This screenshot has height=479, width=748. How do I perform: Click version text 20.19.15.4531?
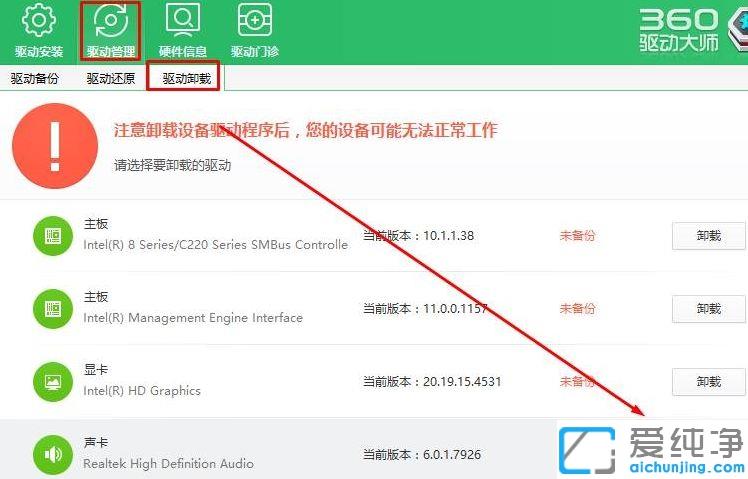pos(462,382)
